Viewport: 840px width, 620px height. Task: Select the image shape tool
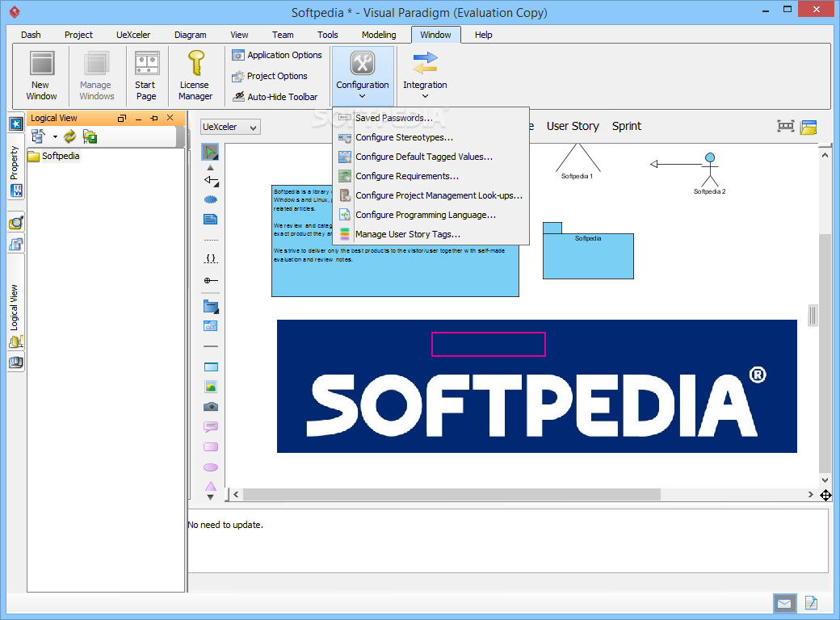coord(211,387)
